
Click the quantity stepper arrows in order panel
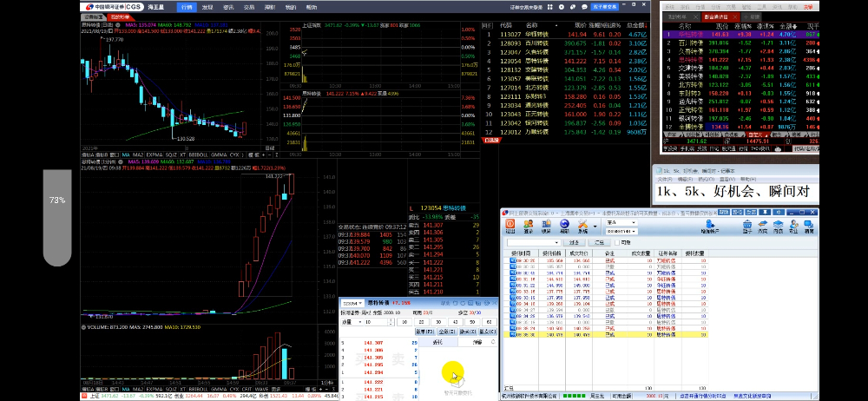(x=391, y=322)
